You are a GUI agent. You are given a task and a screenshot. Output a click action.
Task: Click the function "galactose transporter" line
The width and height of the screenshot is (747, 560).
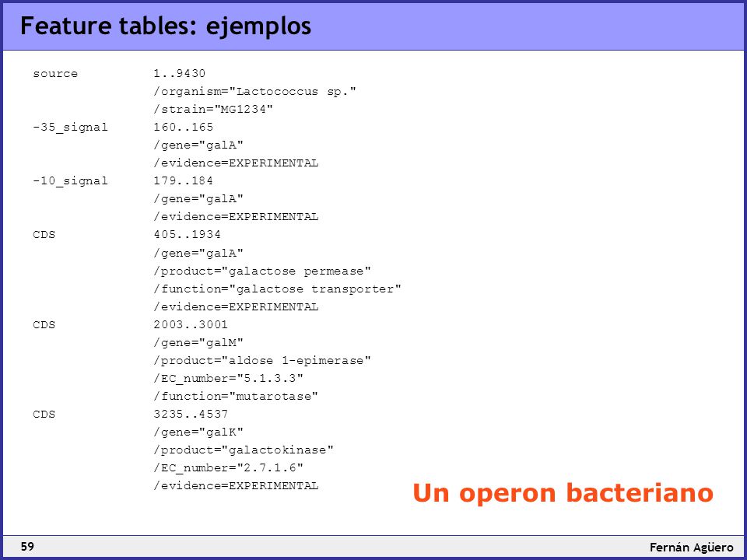(x=277, y=289)
